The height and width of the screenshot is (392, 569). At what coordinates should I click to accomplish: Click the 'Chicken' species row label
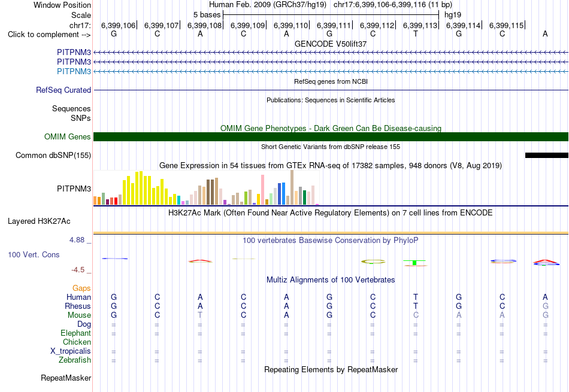click(77, 342)
